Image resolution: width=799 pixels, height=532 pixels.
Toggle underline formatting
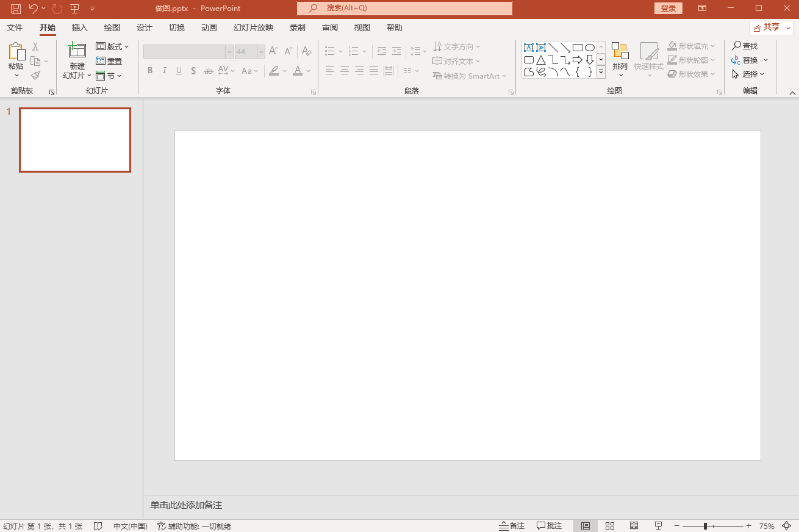(179, 71)
